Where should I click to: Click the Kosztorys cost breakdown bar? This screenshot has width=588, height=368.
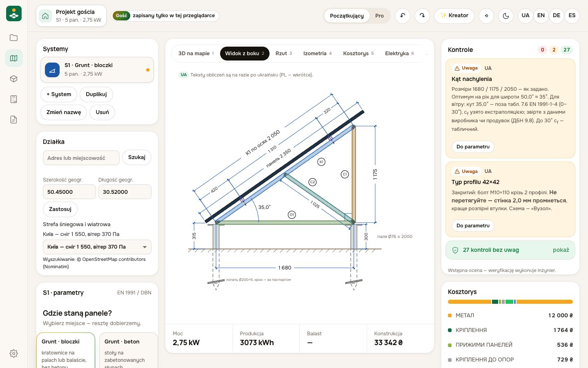(510, 302)
